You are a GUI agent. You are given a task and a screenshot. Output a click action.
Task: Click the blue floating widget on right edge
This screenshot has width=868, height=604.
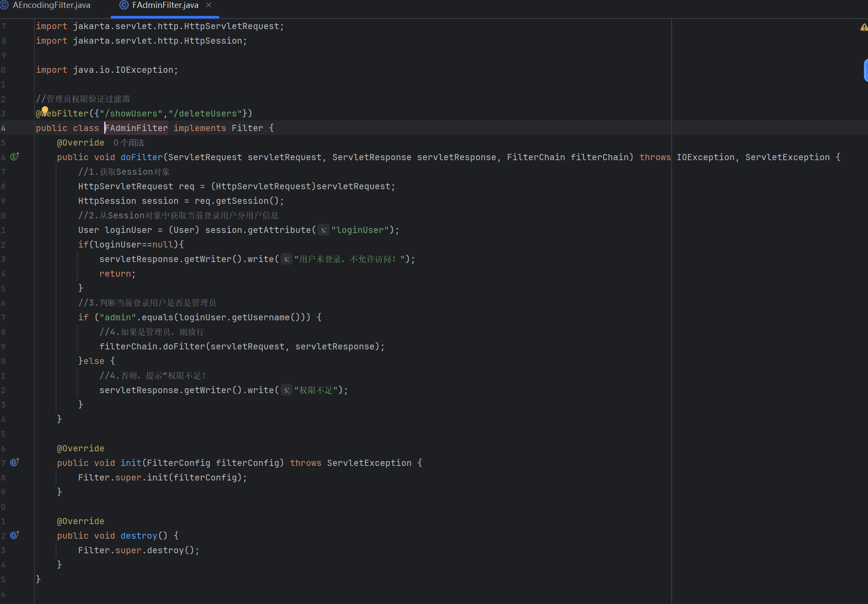click(x=865, y=71)
